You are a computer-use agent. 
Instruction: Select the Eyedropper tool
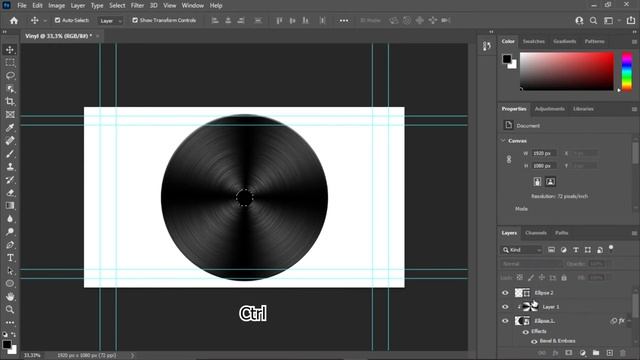(10, 128)
